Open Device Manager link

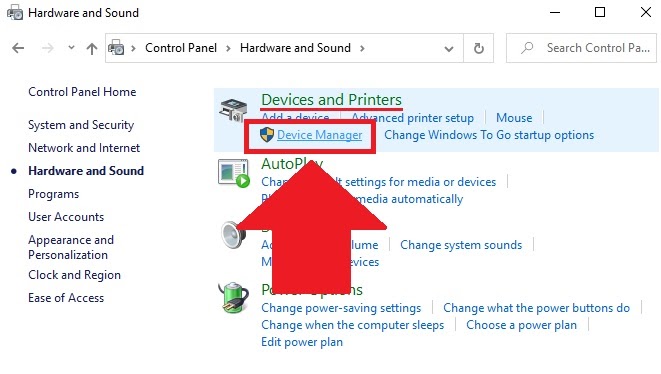tap(319, 135)
